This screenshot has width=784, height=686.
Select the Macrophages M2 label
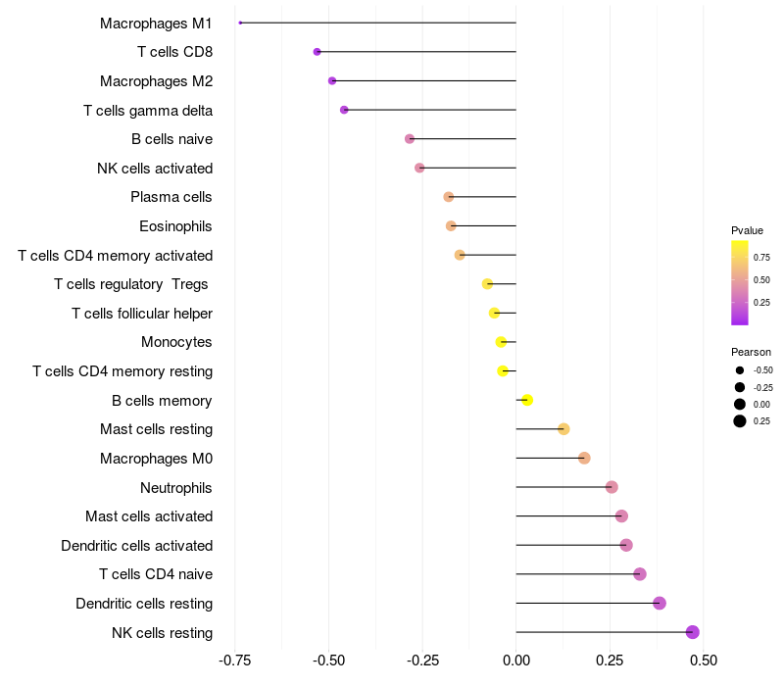click(x=157, y=81)
